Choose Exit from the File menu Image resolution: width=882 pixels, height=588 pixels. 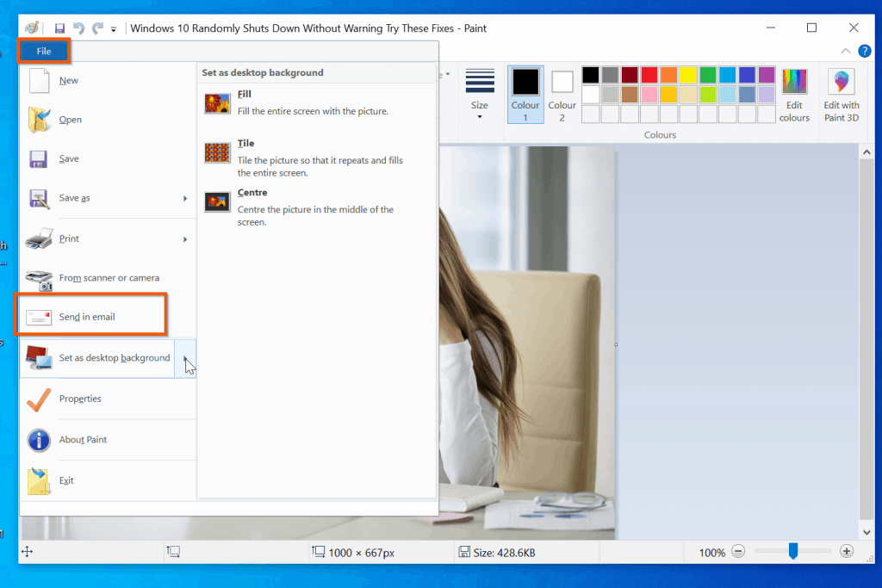(108, 480)
